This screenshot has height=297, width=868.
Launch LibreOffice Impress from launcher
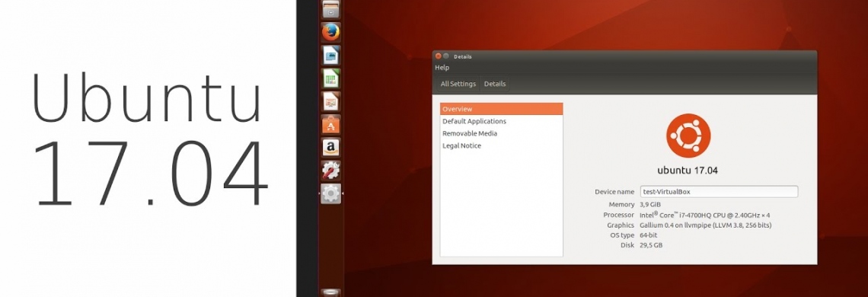click(x=330, y=101)
